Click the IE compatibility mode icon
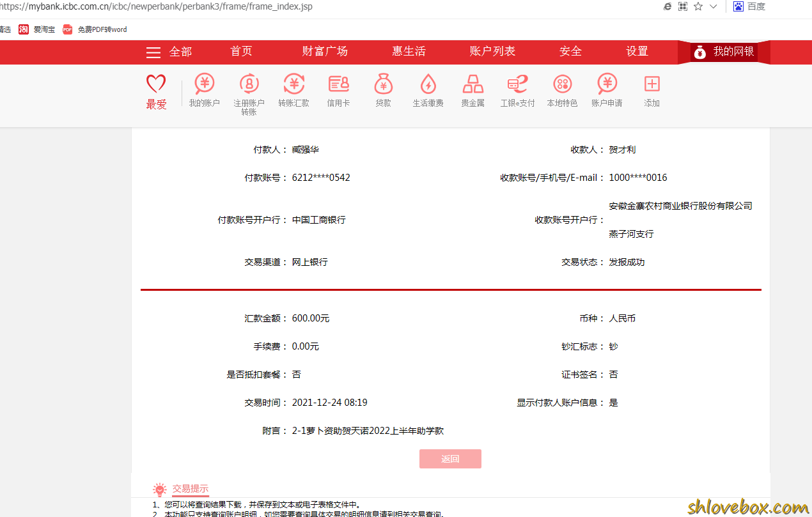Image resolution: width=812 pixels, height=517 pixels. (668, 6)
